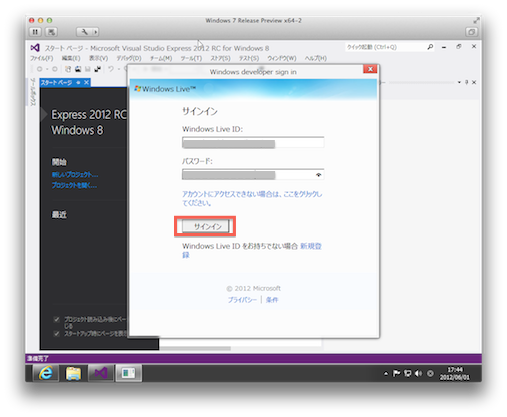
Task: Open the can't access account link
Action: point(252,198)
